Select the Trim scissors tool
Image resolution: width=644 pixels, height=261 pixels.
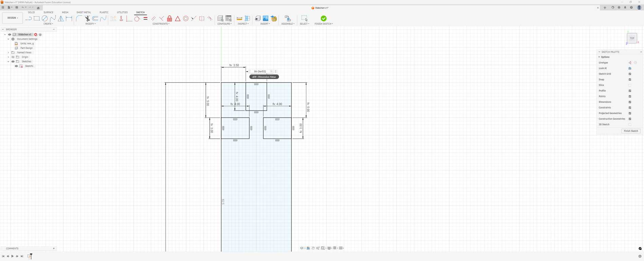87,19
